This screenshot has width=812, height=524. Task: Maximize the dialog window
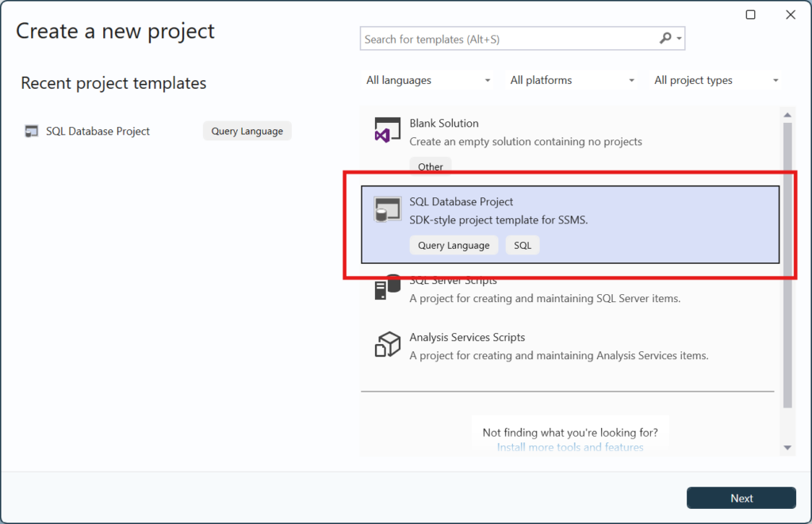(x=750, y=15)
